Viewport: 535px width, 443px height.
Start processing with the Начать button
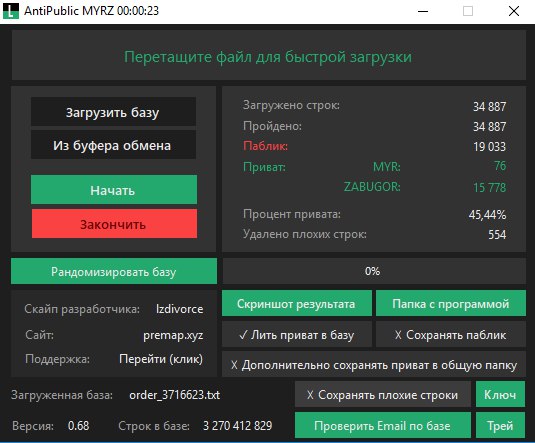[x=114, y=190]
